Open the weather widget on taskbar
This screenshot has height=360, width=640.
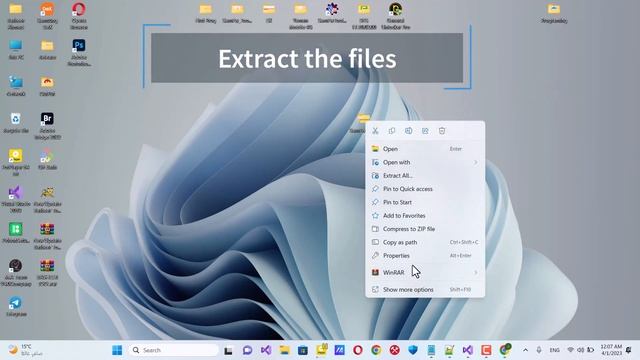coord(25,350)
